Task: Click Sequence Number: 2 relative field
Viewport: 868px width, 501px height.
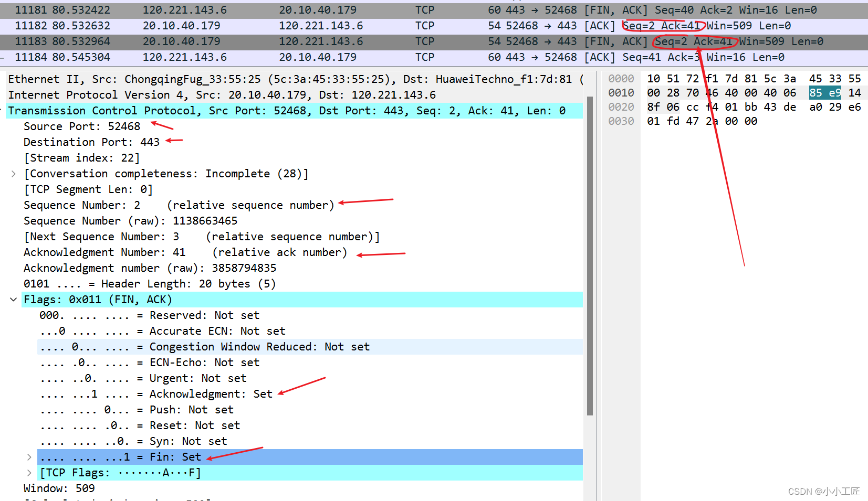Action: [179, 205]
